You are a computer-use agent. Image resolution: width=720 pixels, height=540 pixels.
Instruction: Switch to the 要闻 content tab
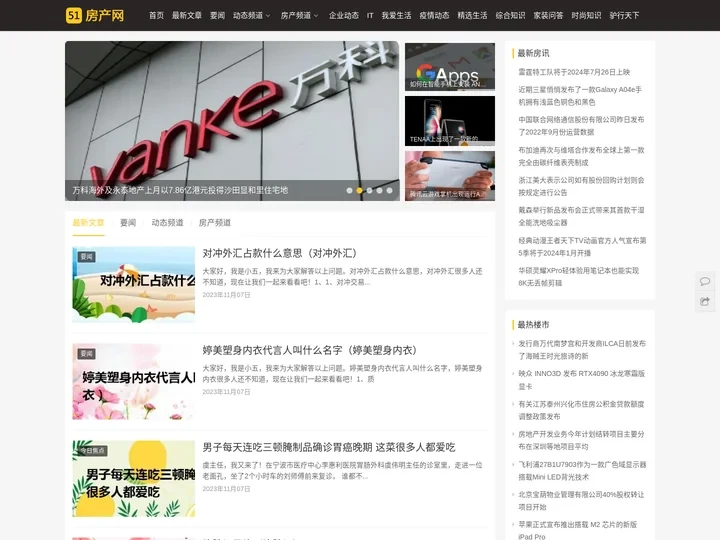(x=128, y=223)
